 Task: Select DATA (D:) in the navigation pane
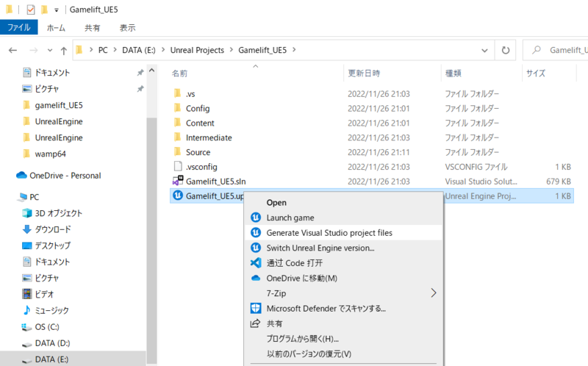coord(52,343)
